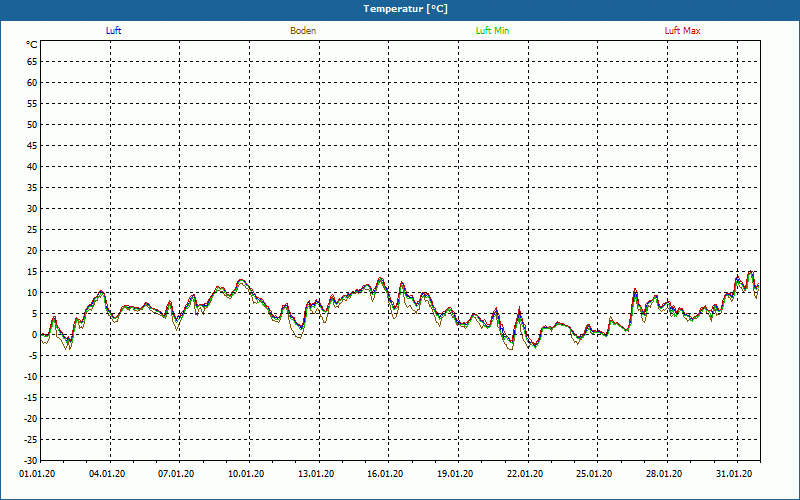Click the -15 y-axis value

click(31, 398)
